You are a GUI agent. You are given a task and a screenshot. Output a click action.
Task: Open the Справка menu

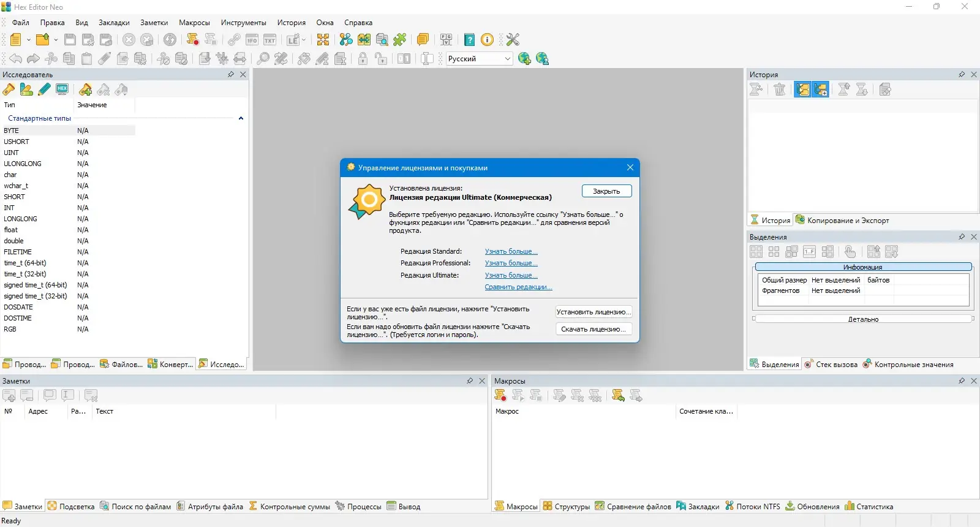358,23
